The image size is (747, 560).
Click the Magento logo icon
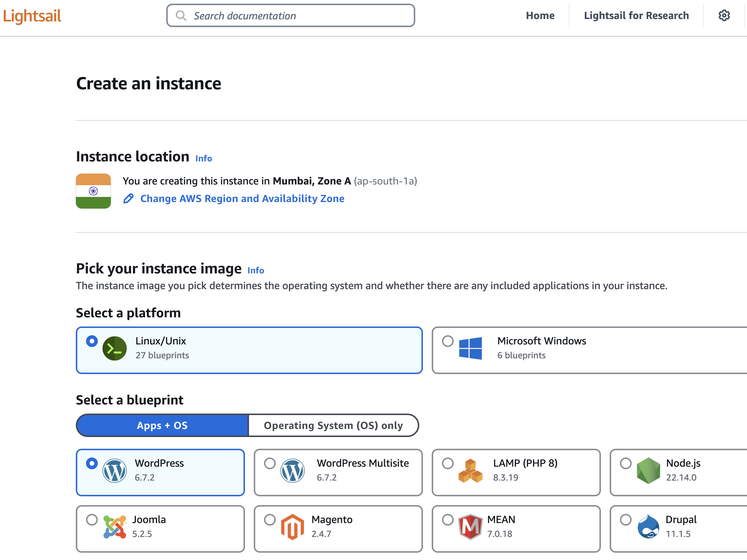(x=293, y=527)
